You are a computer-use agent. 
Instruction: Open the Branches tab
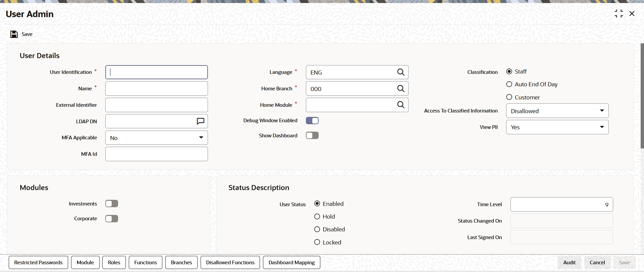click(x=181, y=263)
